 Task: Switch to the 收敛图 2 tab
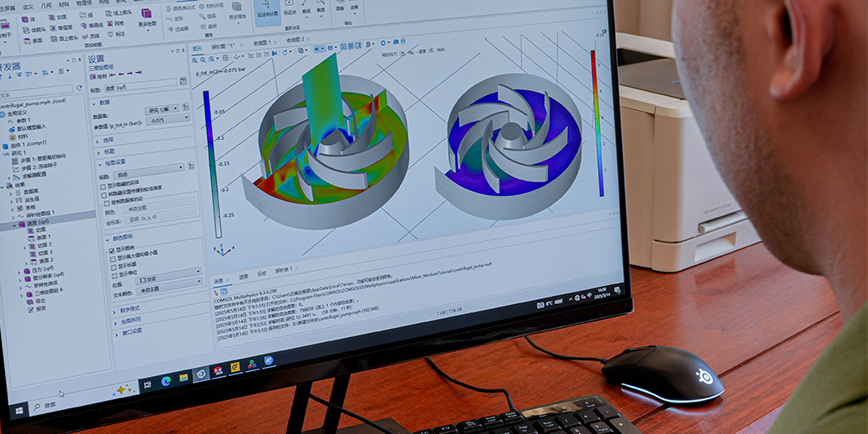(x=295, y=41)
